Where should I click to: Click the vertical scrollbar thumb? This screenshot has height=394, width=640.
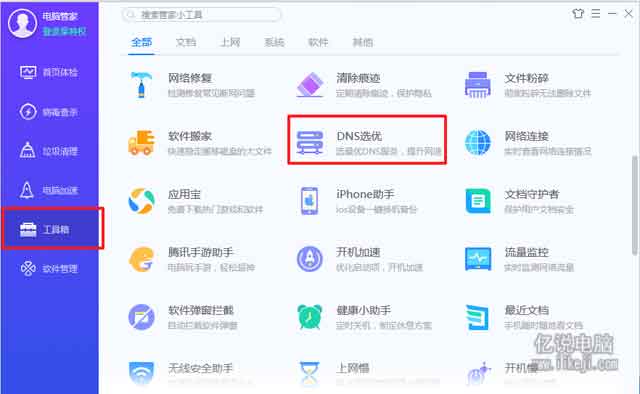click(635, 205)
